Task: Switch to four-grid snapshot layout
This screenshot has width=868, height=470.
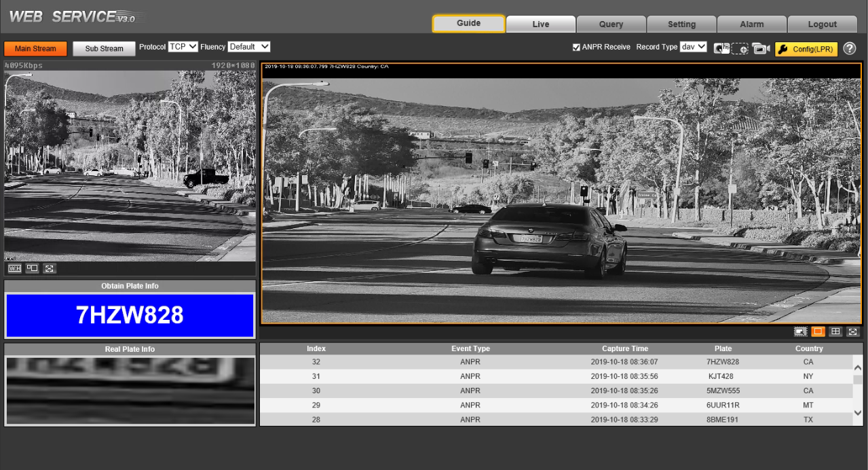Action: 835,331
